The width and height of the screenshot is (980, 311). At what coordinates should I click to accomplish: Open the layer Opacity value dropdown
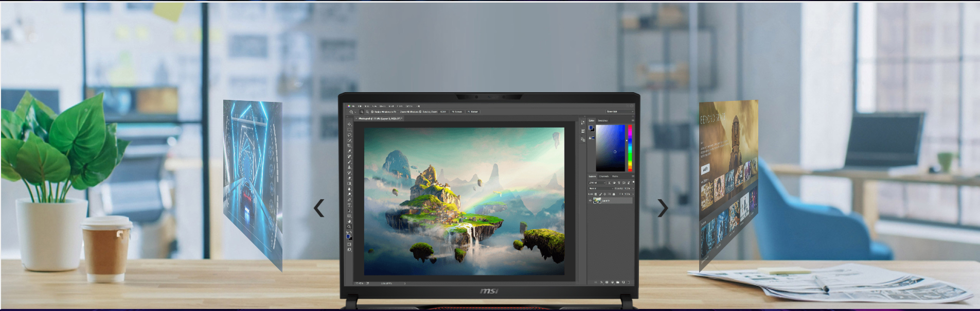pyautogui.click(x=633, y=188)
